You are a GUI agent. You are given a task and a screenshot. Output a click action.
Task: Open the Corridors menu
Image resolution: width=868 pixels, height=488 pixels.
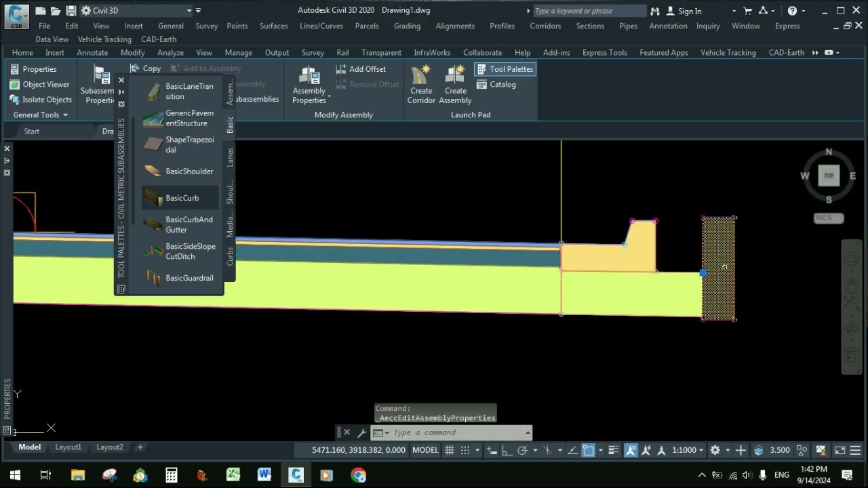(545, 26)
